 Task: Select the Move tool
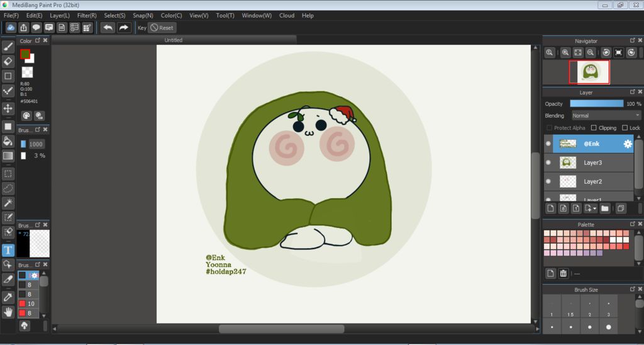[8, 108]
